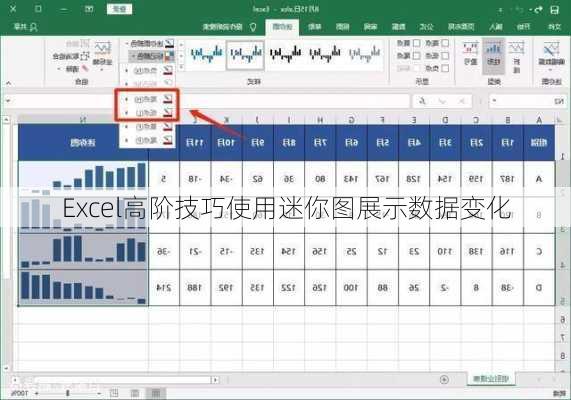Toggle the Low Point checkbox
Viewport: 571px width, 400px height.
445,56
